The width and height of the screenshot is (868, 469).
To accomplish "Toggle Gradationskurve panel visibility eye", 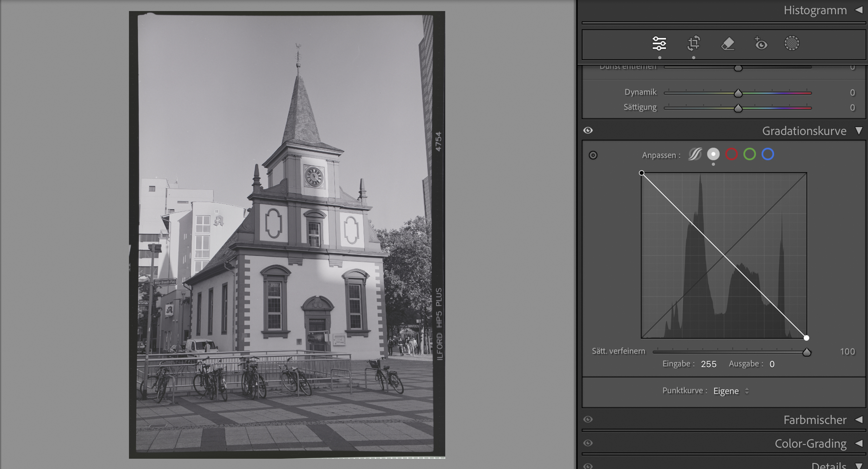I will point(588,131).
